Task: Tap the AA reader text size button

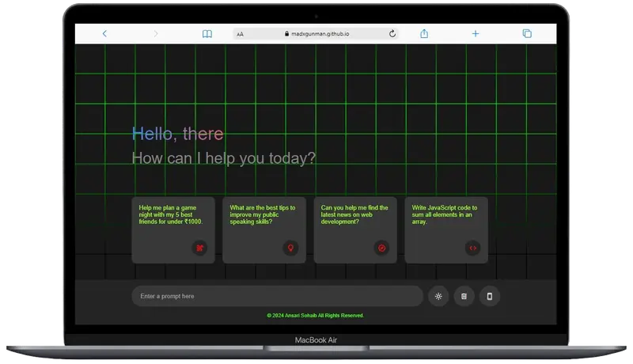Action: (x=241, y=34)
